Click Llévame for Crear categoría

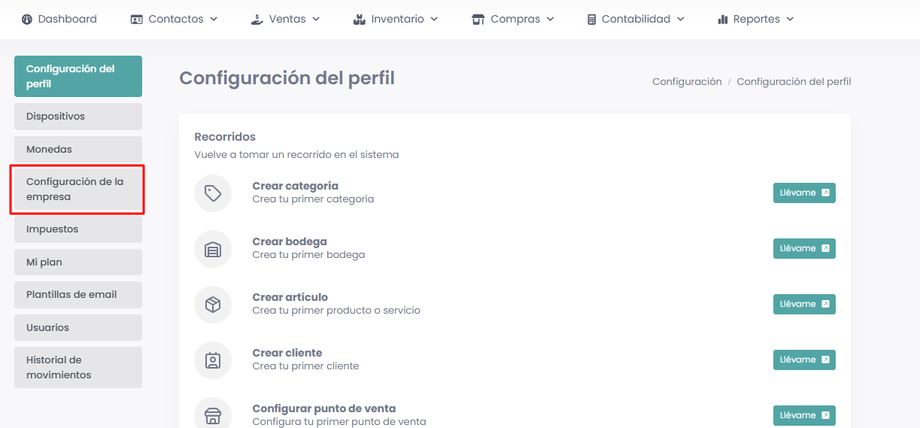(804, 193)
